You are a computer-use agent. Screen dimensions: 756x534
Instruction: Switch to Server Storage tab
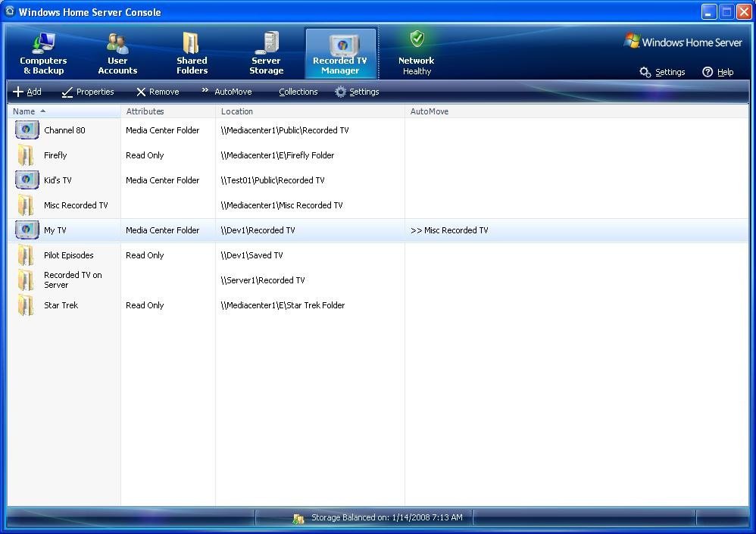266,54
